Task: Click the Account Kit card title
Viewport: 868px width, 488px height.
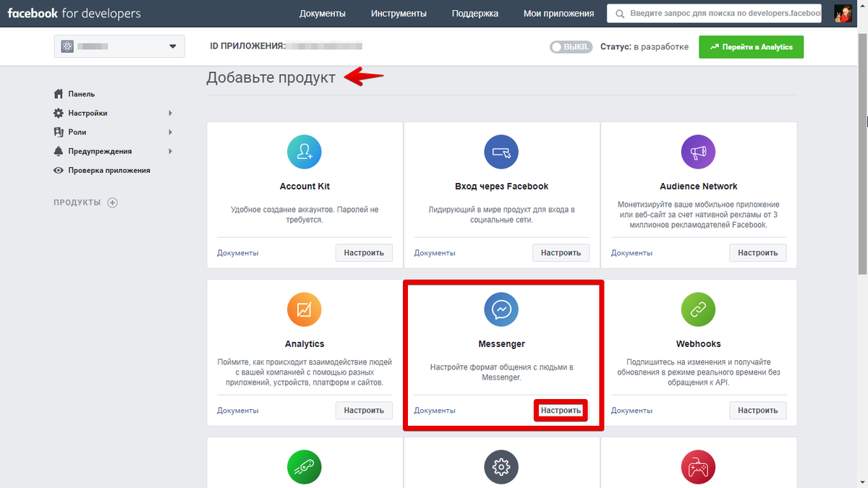Action: pos(305,187)
